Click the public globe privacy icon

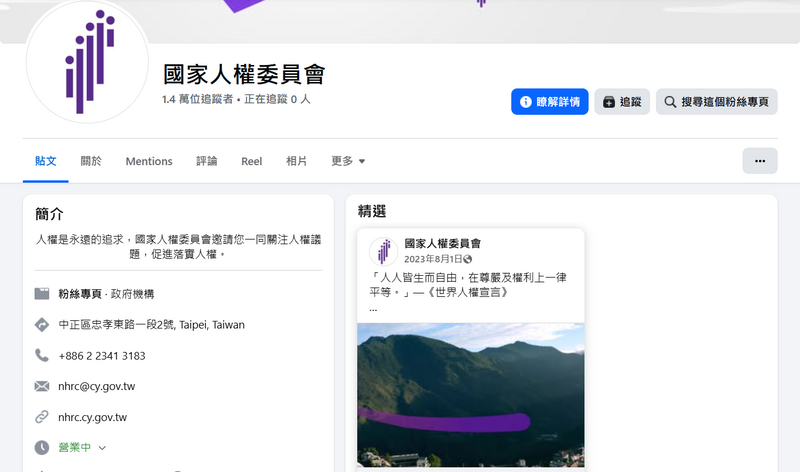[468, 259]
